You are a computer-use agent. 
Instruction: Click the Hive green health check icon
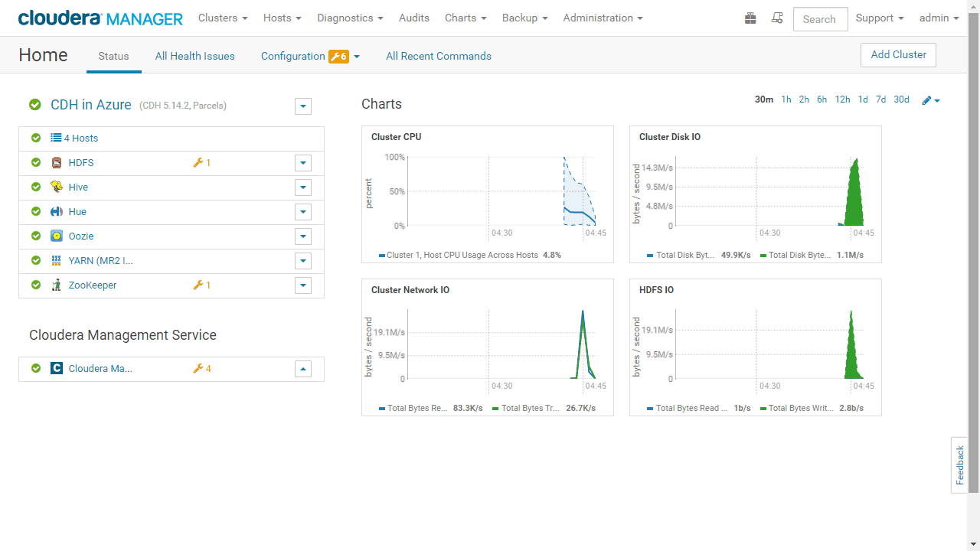35,187
